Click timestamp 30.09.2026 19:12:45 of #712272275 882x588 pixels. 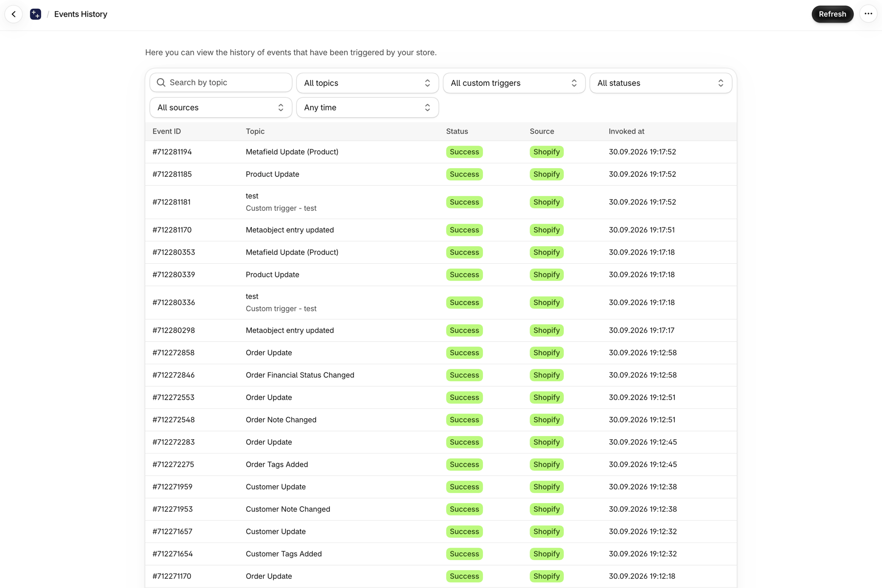(643, 464)
